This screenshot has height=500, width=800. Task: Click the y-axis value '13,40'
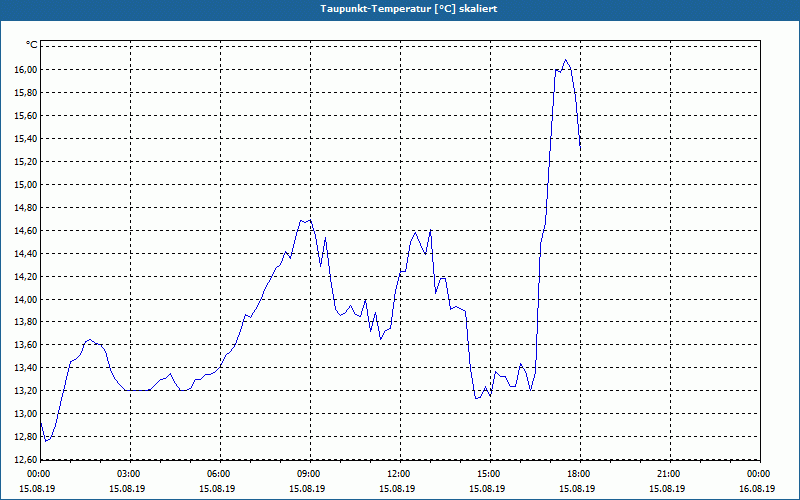[27, 368]
